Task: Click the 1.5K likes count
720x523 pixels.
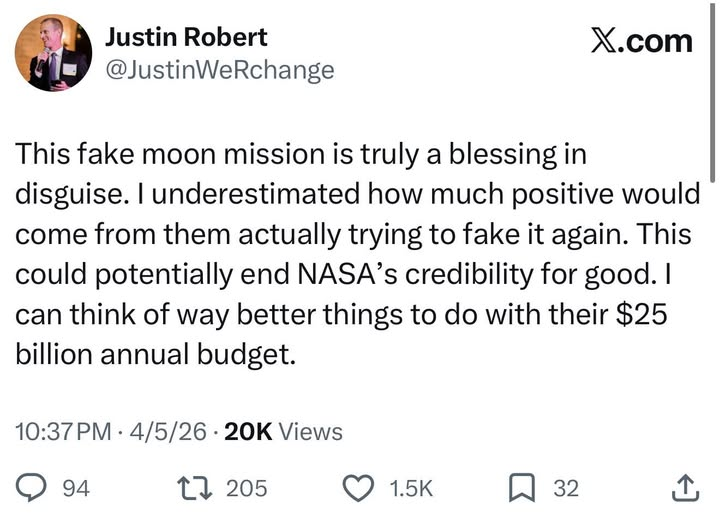Action: click(x=411, y=488)
